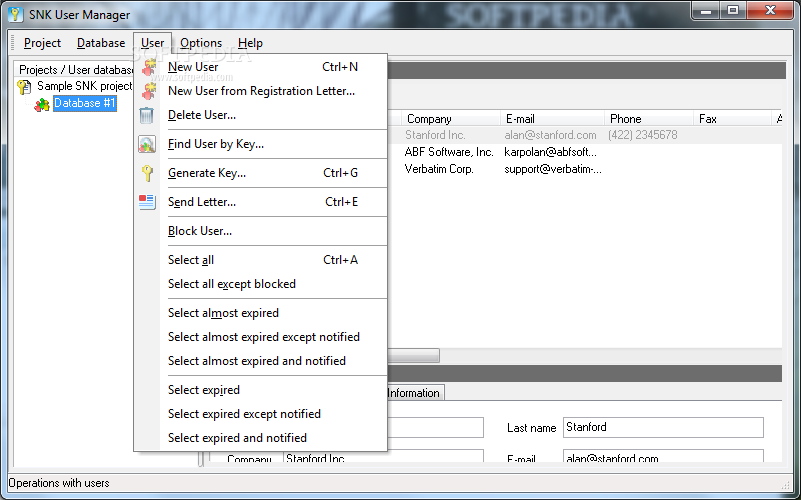Select the ABF Software, Inc. row
The width and height of the screenshot is (801, 500).
[585, 152]
